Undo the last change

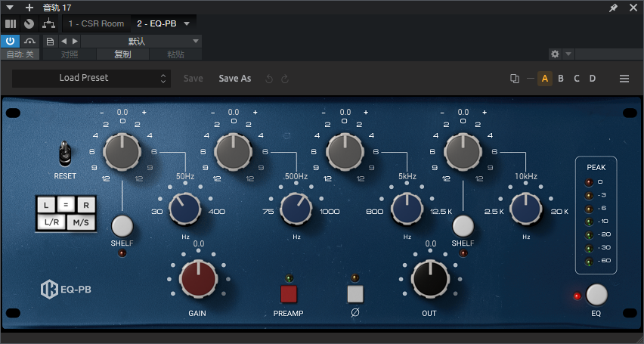[x=269, y=79]
